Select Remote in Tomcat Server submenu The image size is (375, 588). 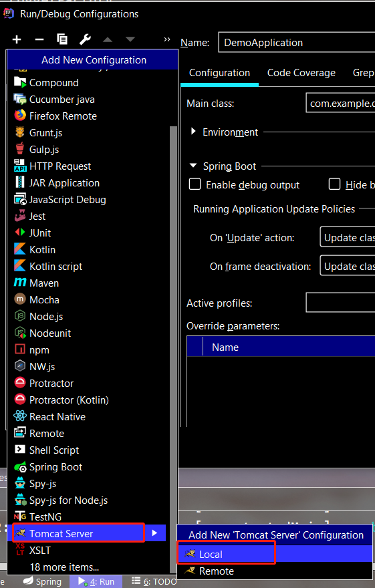tap(275, 571)
